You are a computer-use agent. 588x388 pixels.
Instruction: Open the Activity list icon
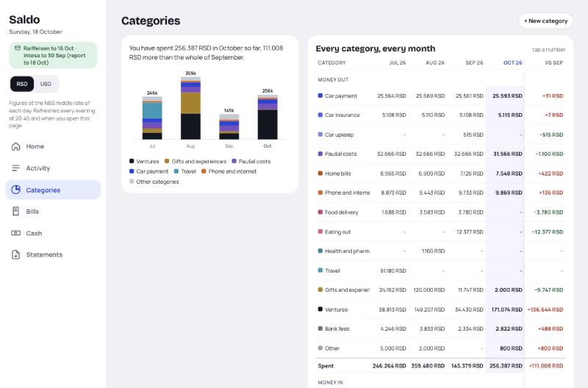pyautogui.click(x=15, y=168)
